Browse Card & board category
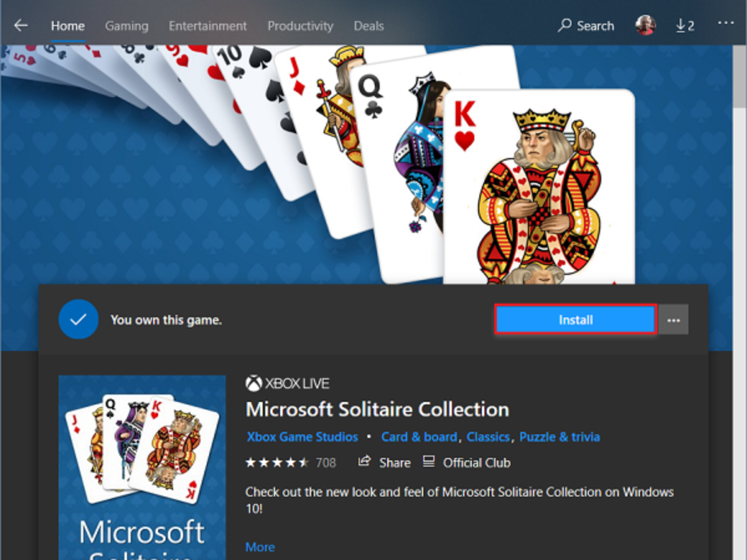 [419, 437]
